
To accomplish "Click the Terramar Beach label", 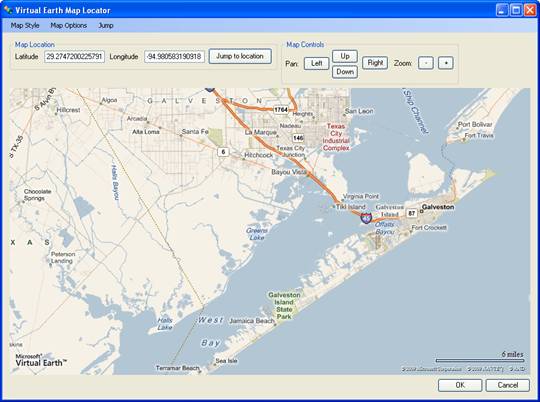I will coord(177,368).
